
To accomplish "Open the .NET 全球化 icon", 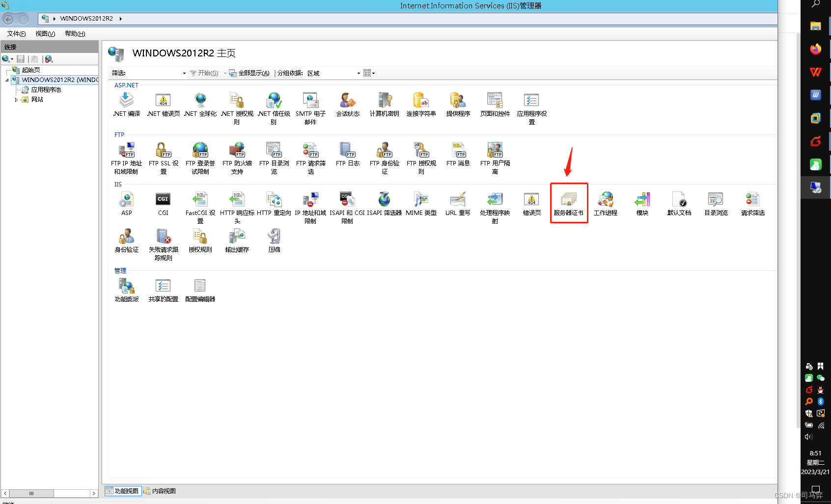I will tap(200, 105).
